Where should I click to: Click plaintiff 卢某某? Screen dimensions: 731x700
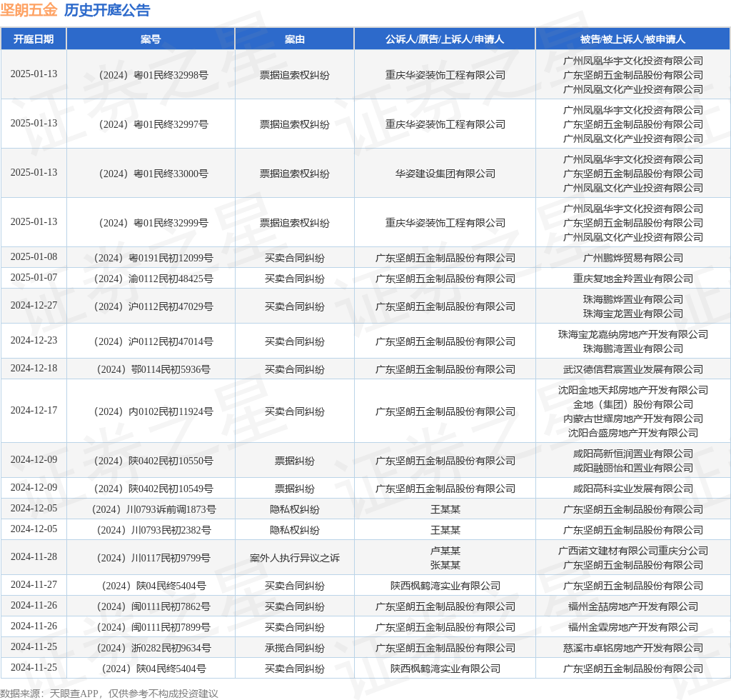pyautogui.click(x=445, y=551)
